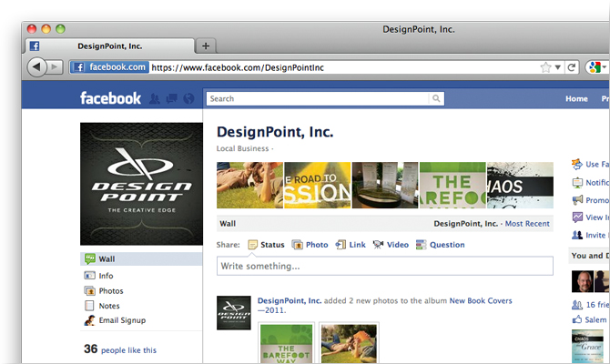The width and height of the screenshot is (610, 364).
Task: Click the Promote megaphone icon
Action: coord(577,200)
